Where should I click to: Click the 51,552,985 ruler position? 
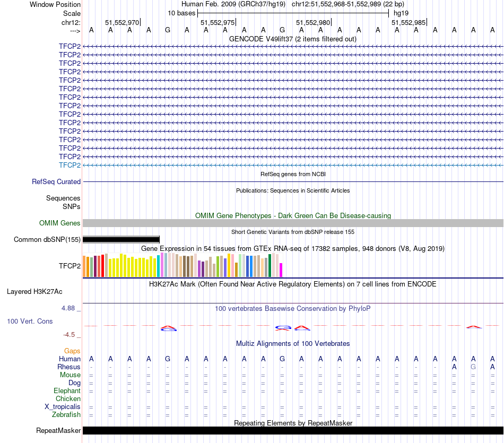pos(408,22)
